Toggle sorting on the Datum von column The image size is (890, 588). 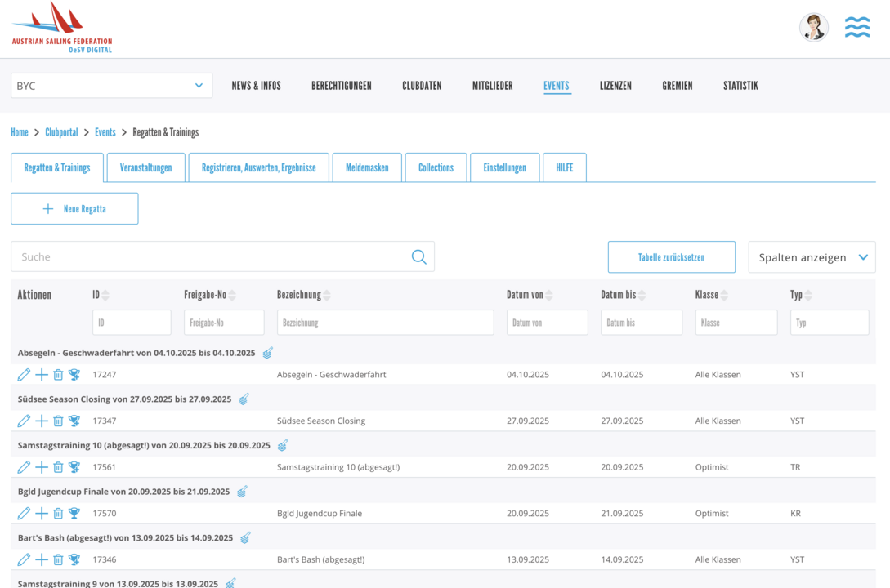point(549,296)
